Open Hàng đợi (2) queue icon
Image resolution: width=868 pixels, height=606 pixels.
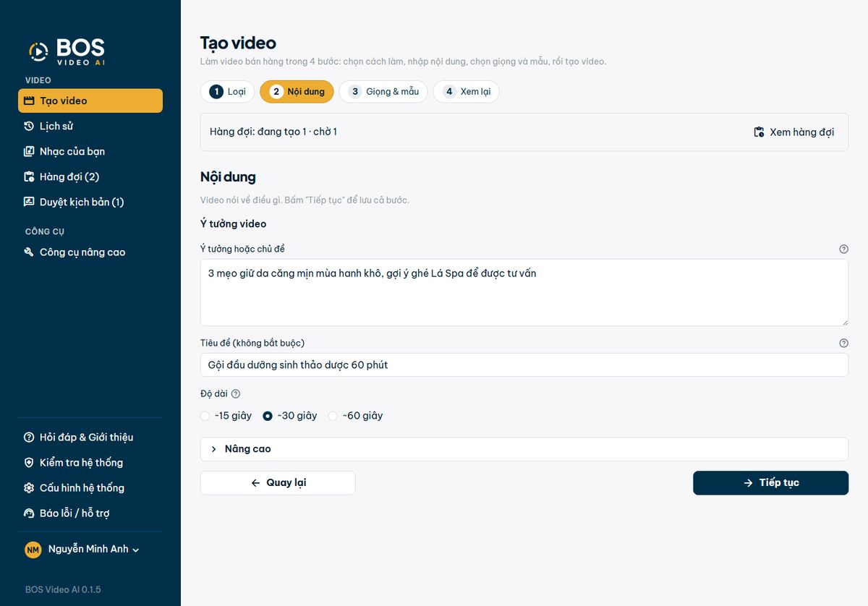click(x=29, y=176)
